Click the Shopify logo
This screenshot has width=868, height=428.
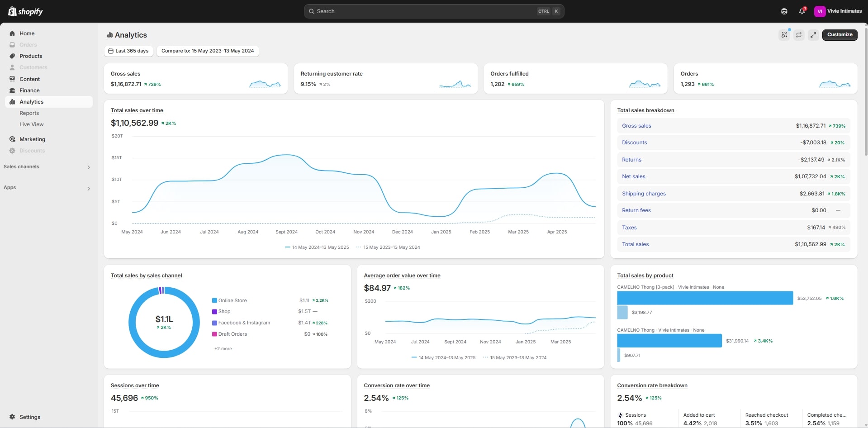pos(25,11)
